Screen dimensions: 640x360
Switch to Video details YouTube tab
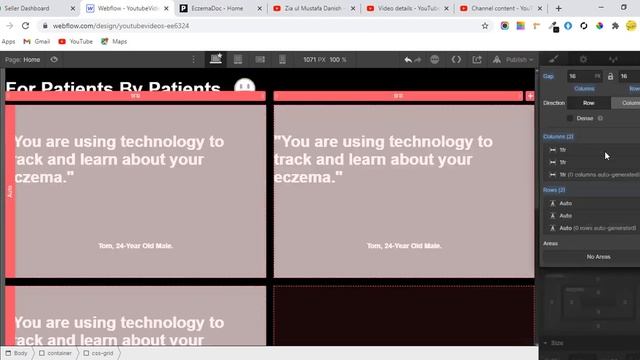(x=408, y=8)
